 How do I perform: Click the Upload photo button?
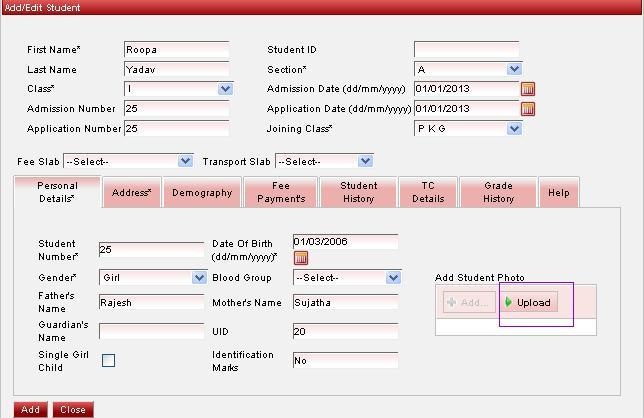point(529,303)
